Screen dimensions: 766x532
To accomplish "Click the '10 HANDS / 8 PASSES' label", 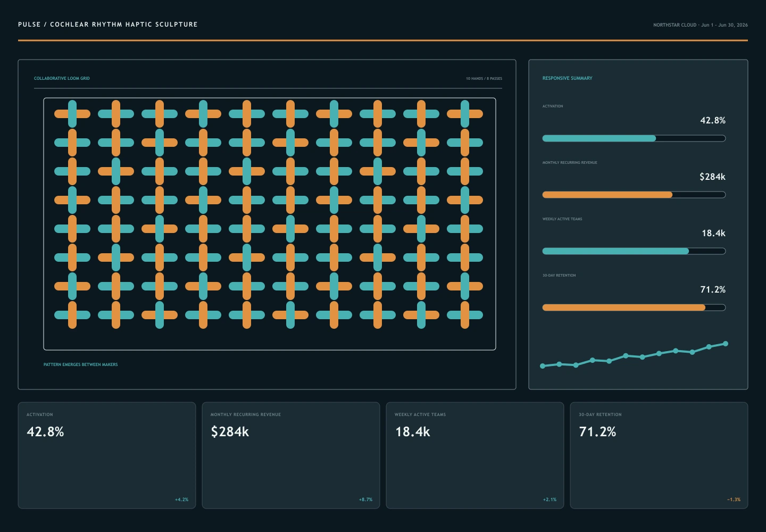I will click(x=484, y=79).
